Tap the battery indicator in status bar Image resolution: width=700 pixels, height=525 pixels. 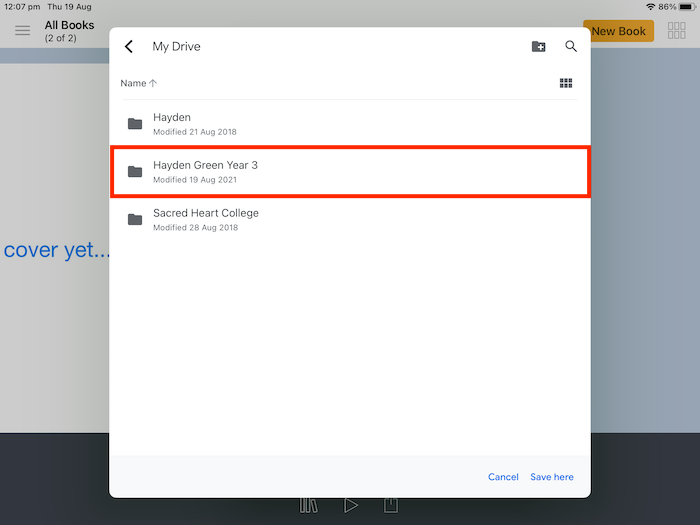[x=686, y=6]
